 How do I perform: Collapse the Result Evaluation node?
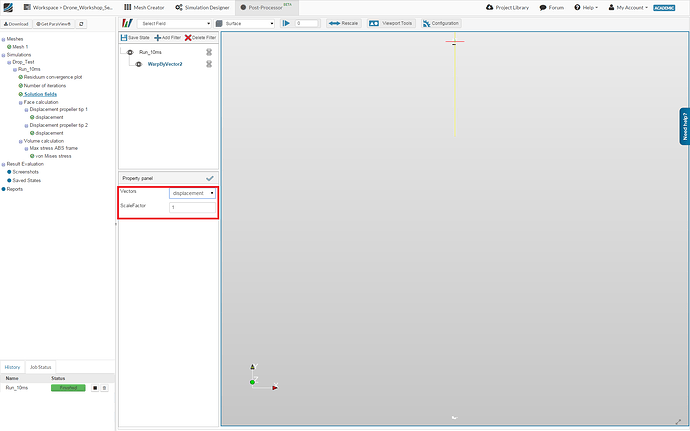click(x=4, y=165)
